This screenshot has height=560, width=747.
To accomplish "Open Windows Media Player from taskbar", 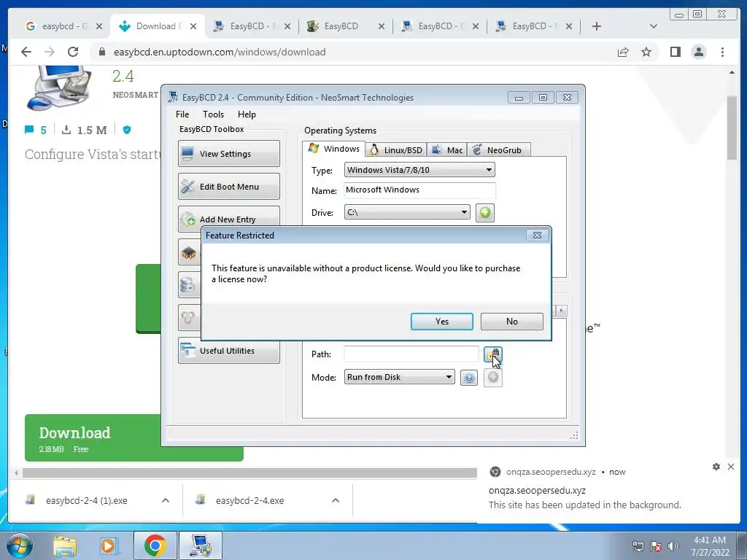I will 109,546.
